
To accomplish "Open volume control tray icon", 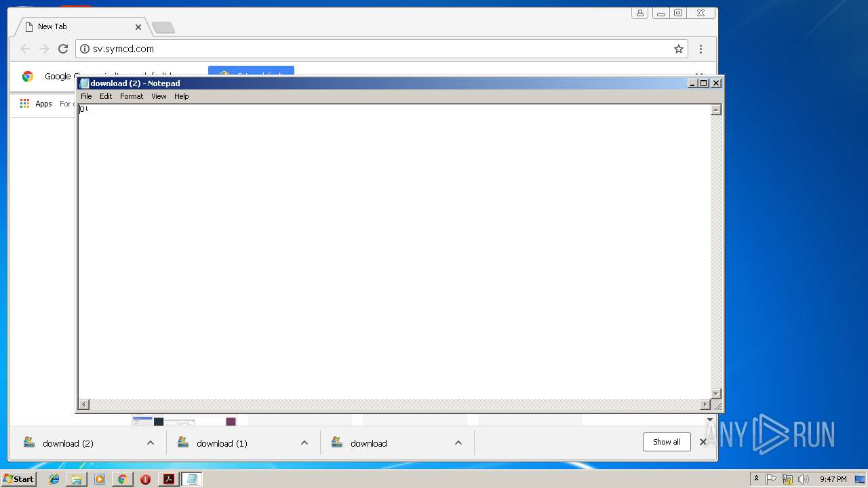I will 804,479.
